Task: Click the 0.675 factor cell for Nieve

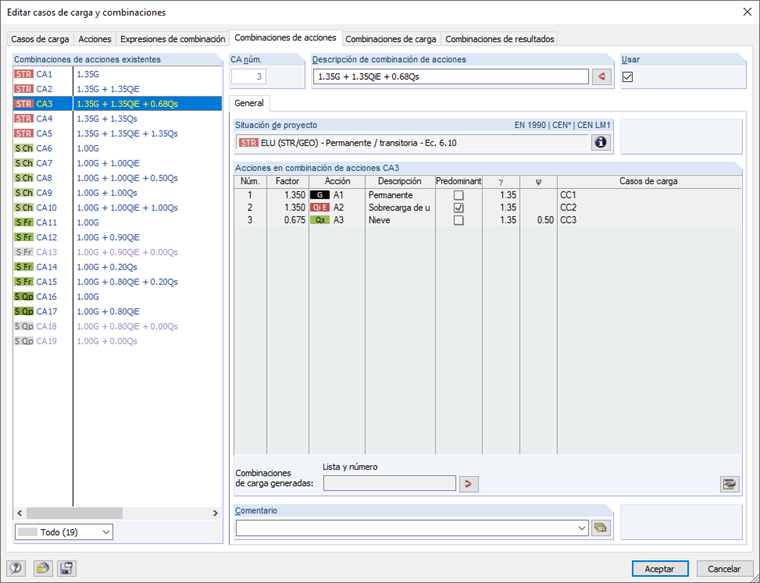Action: [x=287, y=220]
